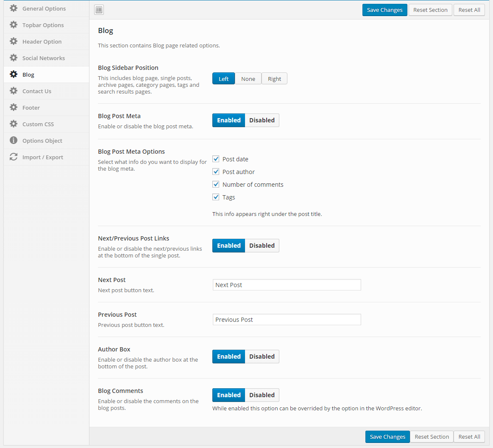Uncheck the Number of comments checkbox
This screenshot has width=493, height=448.
coord(216,185)
